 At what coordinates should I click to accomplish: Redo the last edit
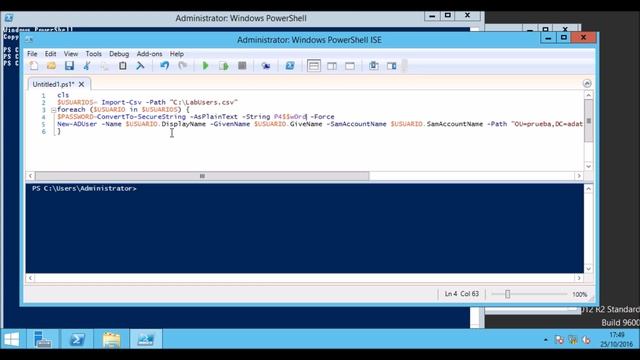point(182,66)
